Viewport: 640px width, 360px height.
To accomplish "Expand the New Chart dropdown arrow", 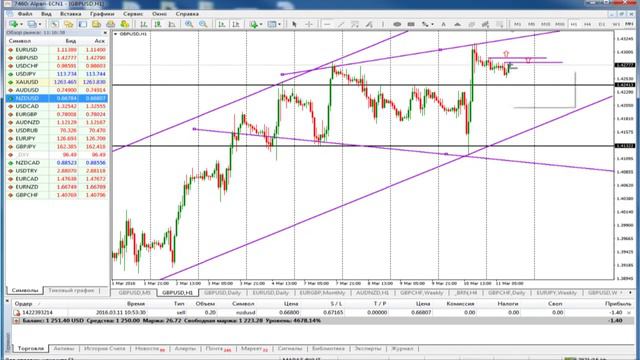I will point(21,24).
